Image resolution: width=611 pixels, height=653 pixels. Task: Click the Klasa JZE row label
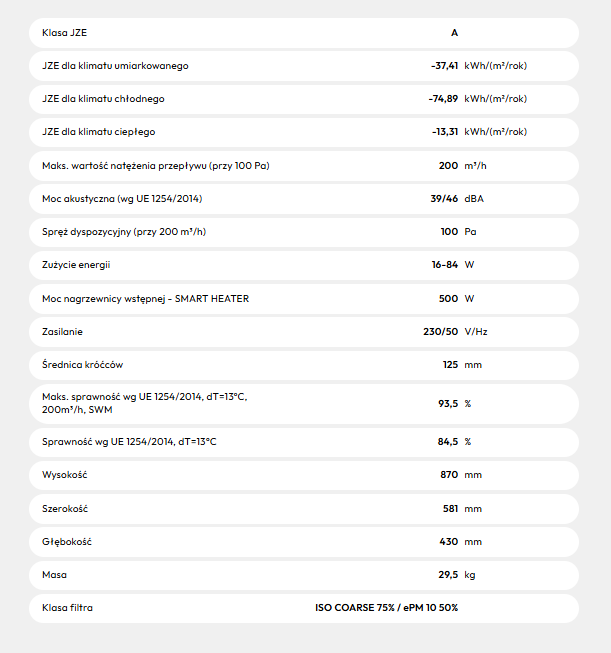[65, 33]
